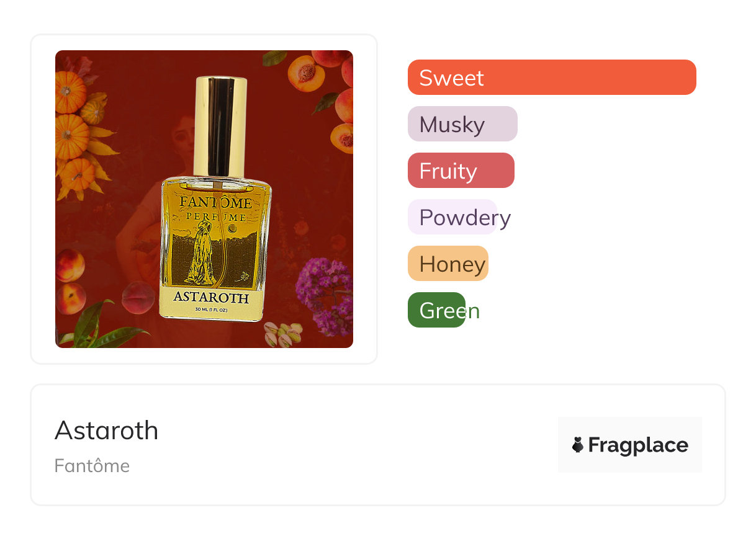Viewport: 756px width, 536px height.
Task: Click the hooded figure on bottle label
Action: 200,255
